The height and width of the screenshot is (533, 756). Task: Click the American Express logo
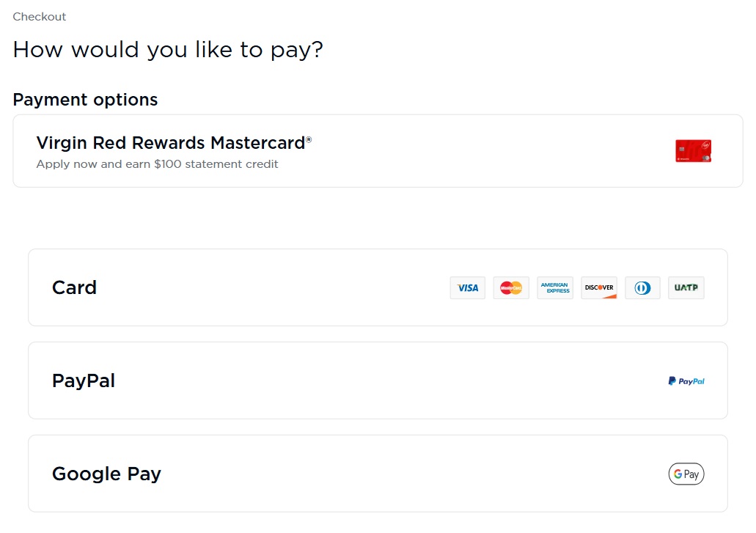pos(555,287)
